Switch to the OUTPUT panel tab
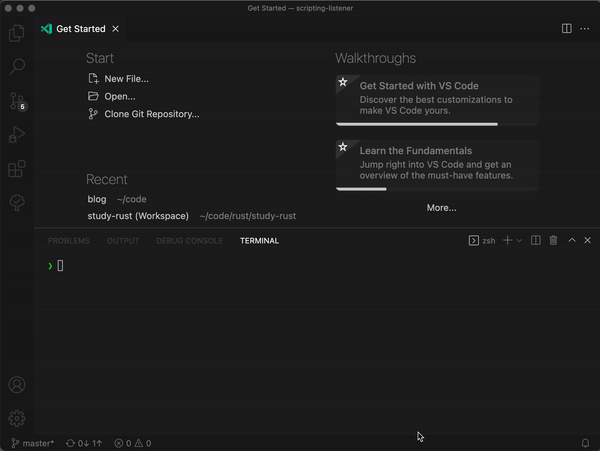 coord(123,241)
